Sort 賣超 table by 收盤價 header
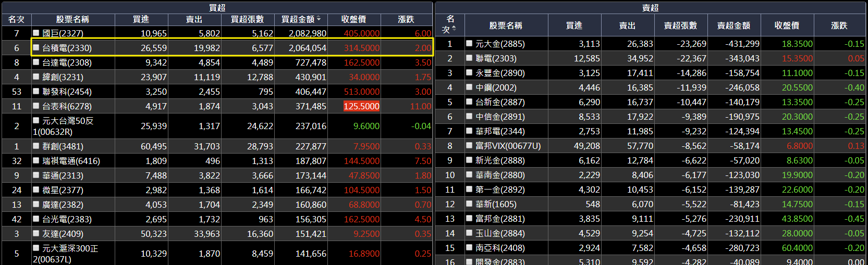The height and width of the screenshot is (265, 868). click(787, 26)
